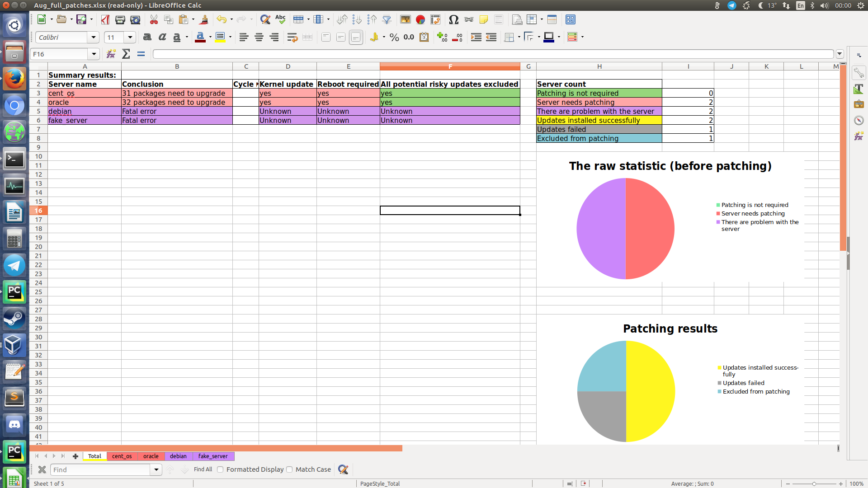868x488 pixels.
Task: Toggle the Match Case checkbox
Action: (x=290, y=469)
